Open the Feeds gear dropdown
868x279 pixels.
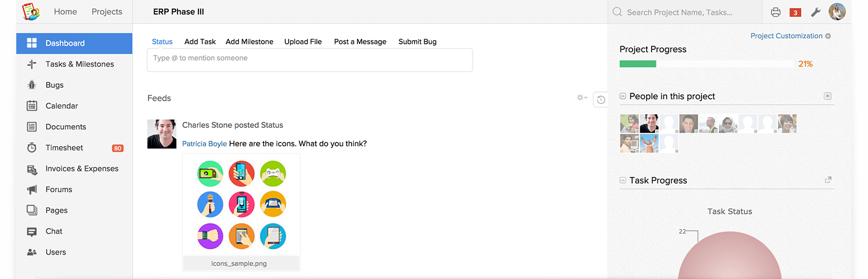pos(582,98)
